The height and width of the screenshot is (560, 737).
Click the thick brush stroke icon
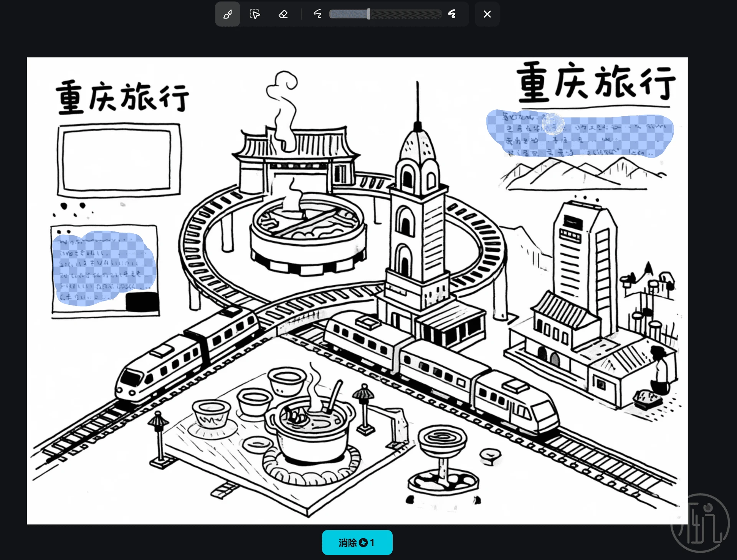(452, 14)
